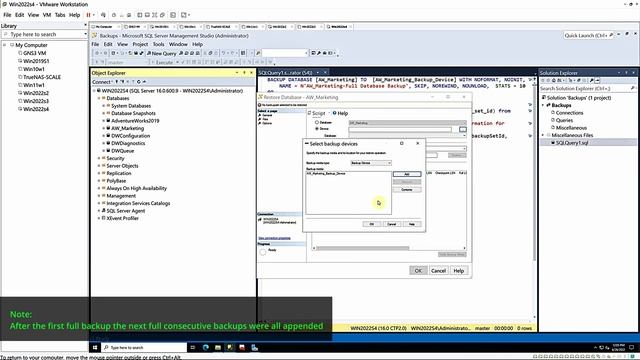
Task: Pin the Object Explorer panel
Action: click(x=244, y=73)
